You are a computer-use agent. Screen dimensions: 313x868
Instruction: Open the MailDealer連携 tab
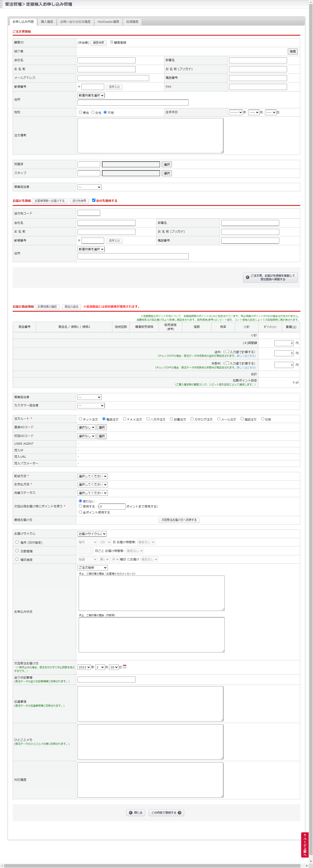[108, 22]
